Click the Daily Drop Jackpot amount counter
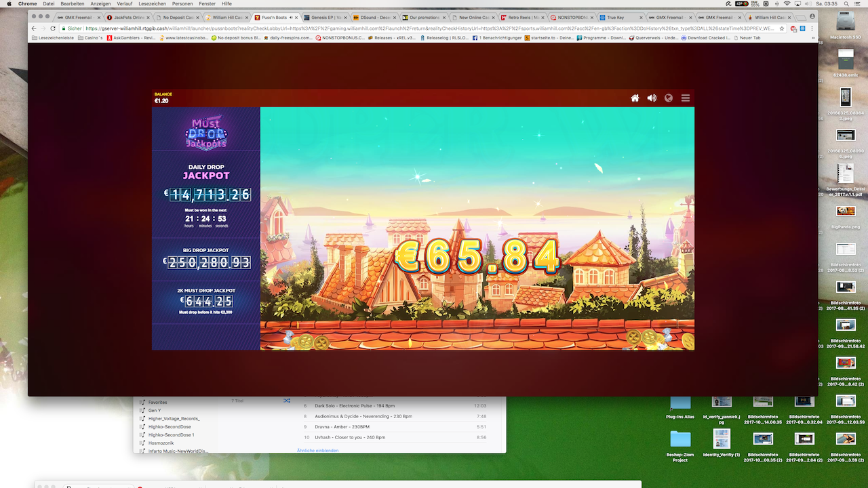 point(209,195)
